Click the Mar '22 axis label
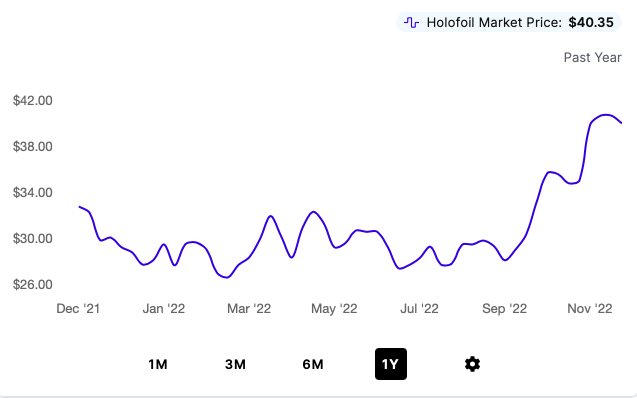Screen dimensions: 637x398 tap(249, 309)
